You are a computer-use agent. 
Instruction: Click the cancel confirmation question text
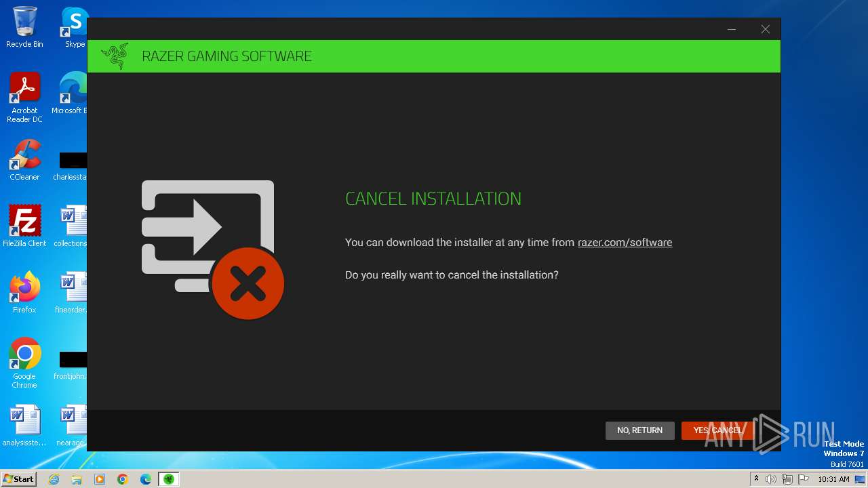click(x=452, y=275)
